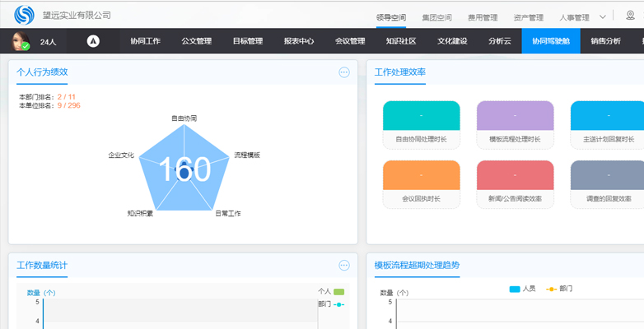Toggle 人员 legend in 模板流程超期处理趋势 chart
Screen dimensions: 644x329
[x=523, y=289]
